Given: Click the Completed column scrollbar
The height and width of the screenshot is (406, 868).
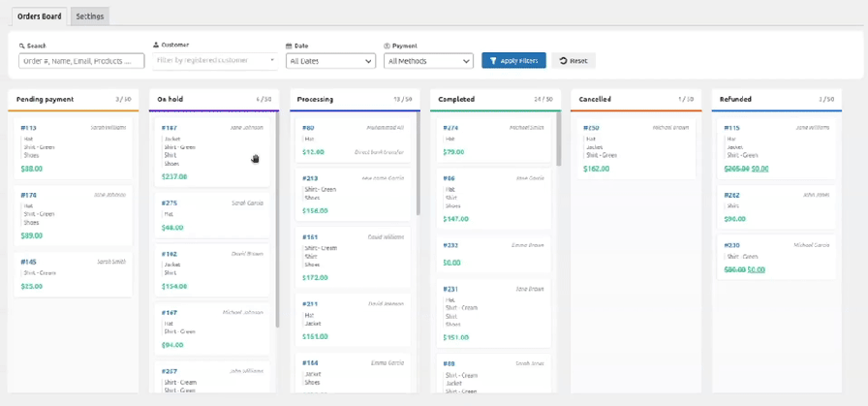Looking at the screenshot, I should coord(559,139).
